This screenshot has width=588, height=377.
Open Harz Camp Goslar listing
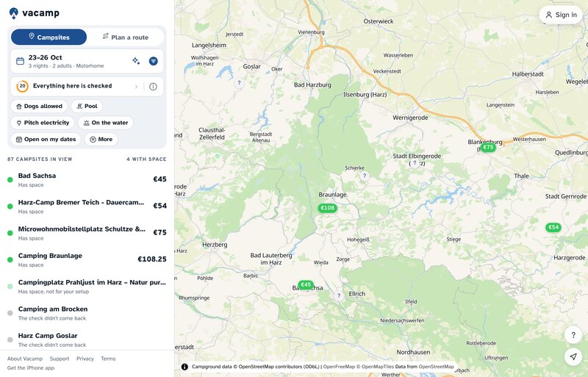tap(87, 339)
